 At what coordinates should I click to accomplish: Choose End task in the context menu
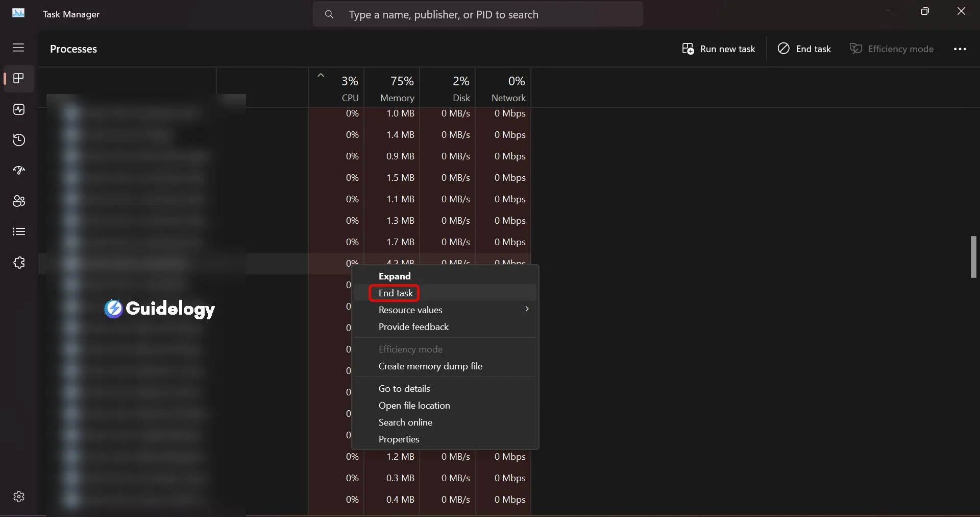click(445, 293)
